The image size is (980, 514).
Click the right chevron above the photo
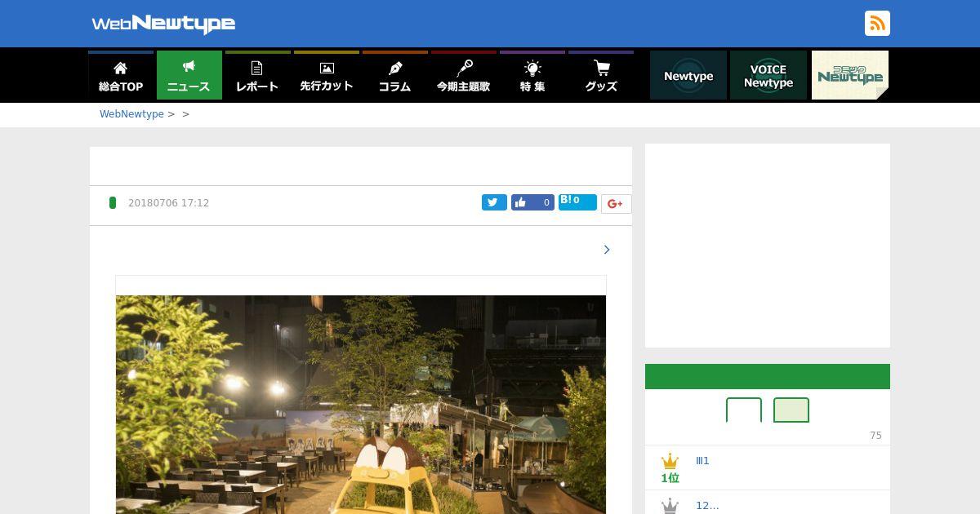(606, 250)
